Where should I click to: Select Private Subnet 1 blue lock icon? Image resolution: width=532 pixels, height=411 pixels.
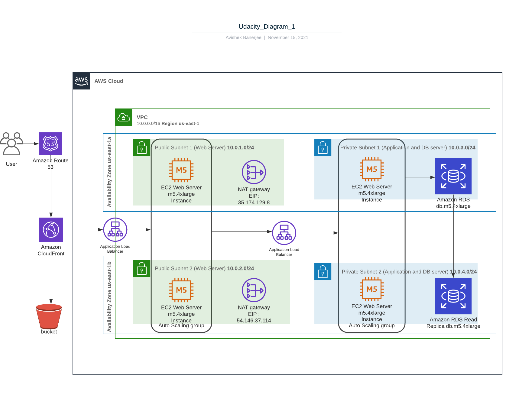tap(323, 147)
